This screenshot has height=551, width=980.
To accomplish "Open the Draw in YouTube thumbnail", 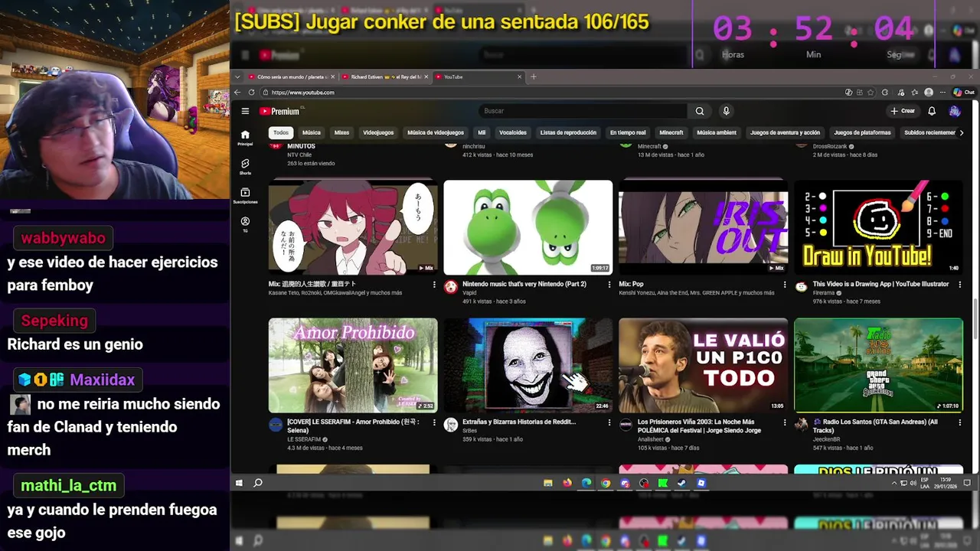I will [x=878, y=227].
